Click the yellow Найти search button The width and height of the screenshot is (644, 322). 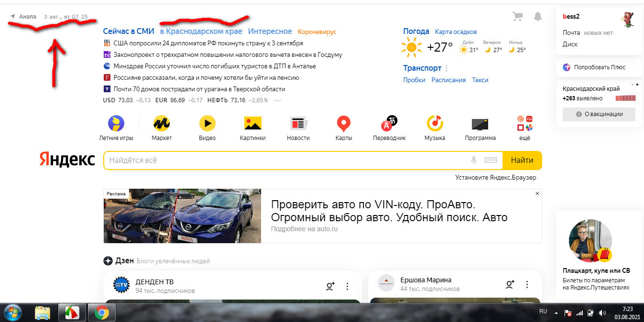coord(522,161)
